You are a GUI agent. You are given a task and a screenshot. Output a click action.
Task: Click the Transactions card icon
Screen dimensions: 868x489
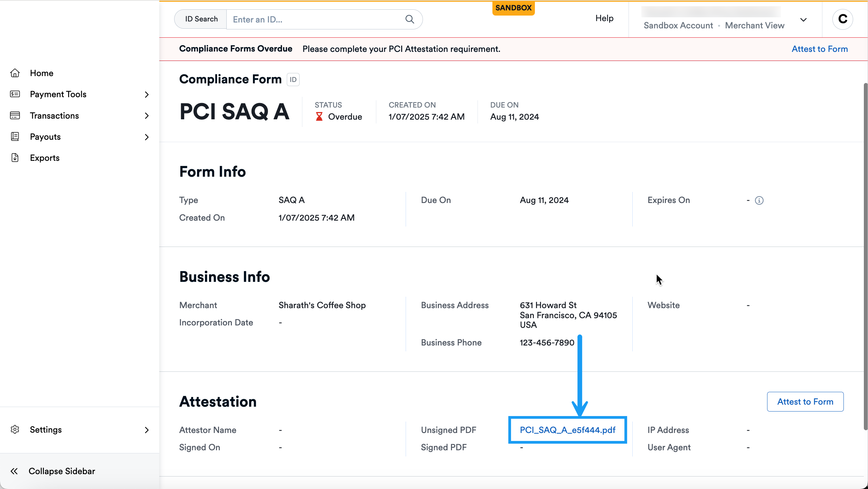click(x=15, y=116)
